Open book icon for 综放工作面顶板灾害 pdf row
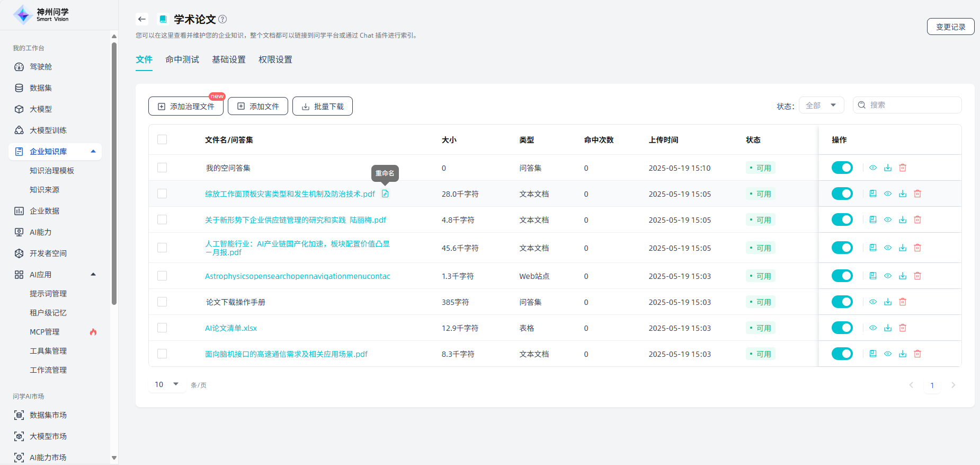The width and height of the screenshot is (980, 465). pyautogui.click(x=873, y=194)
